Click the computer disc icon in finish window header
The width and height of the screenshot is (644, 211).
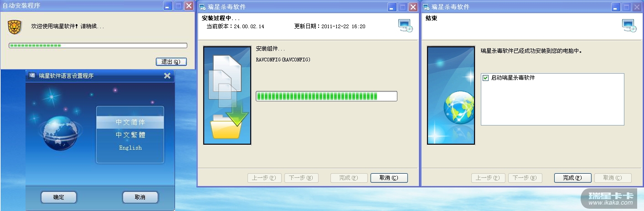(x=629, y=25)
